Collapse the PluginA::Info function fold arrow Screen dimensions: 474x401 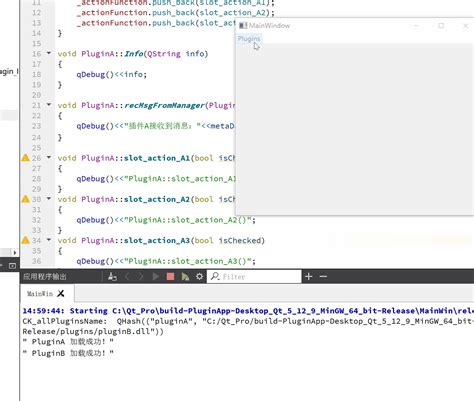[x=49, y=53]
